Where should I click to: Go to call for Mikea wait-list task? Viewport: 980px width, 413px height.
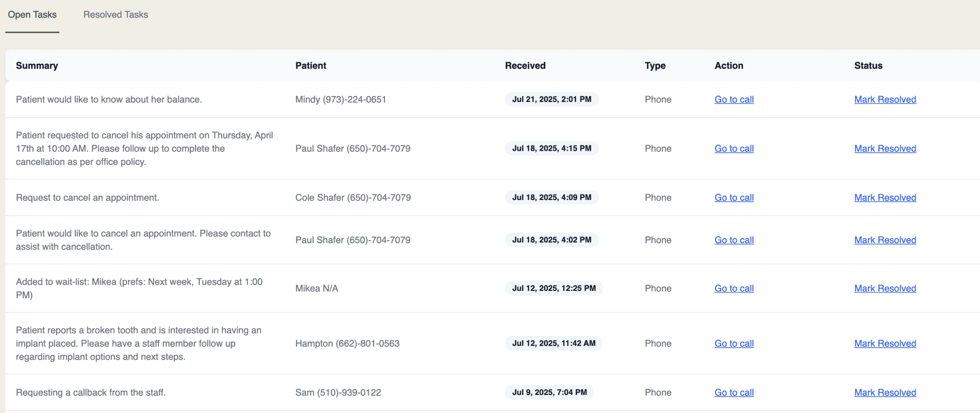(734, 288)
